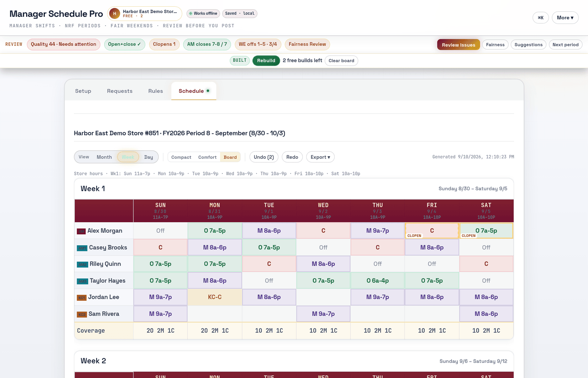Screen dimensions: 588x378
Task: Select Alex Morgan's Sunday Off cell
Action: point(160,231)
